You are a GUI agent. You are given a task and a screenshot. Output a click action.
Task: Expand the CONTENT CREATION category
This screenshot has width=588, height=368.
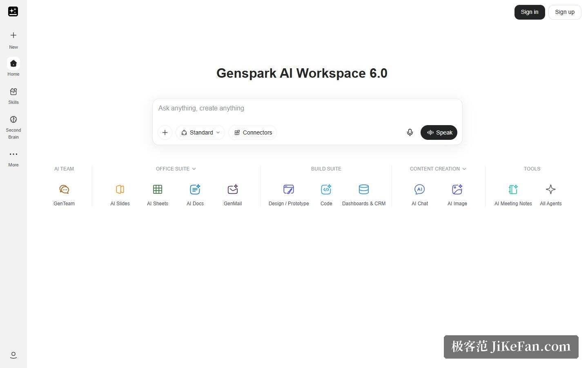click(x=438, y=168)
